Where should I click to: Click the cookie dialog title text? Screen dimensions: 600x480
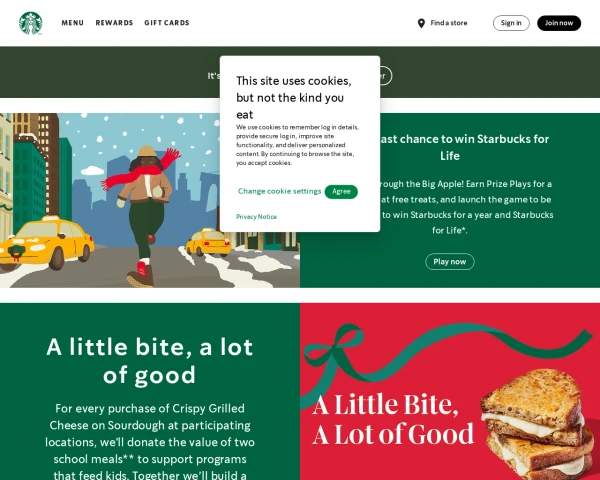293,98
